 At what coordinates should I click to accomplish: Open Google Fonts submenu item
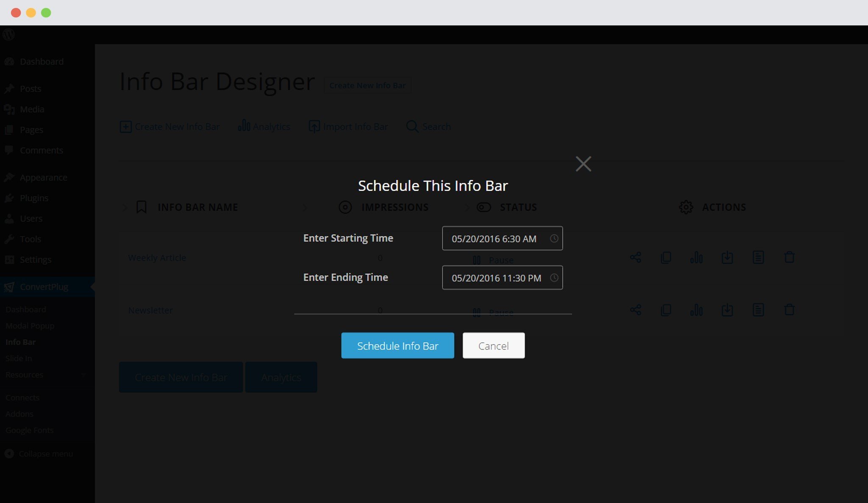[x=29, y=430]
